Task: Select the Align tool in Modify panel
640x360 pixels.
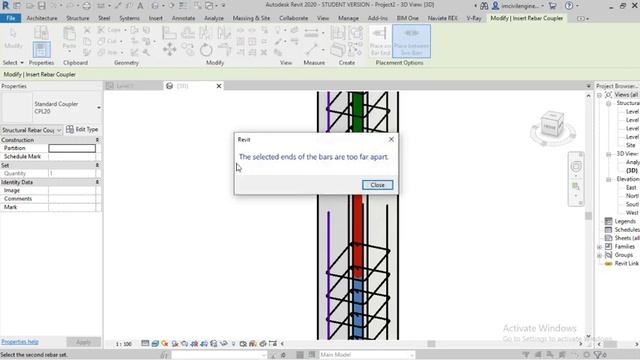Action: (169, 33)
